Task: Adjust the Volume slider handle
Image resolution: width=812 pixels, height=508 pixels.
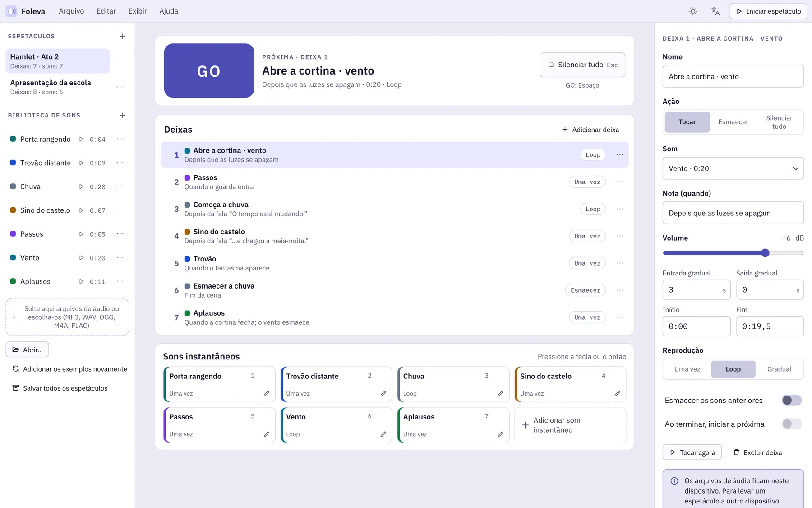Action: (765, 253)
